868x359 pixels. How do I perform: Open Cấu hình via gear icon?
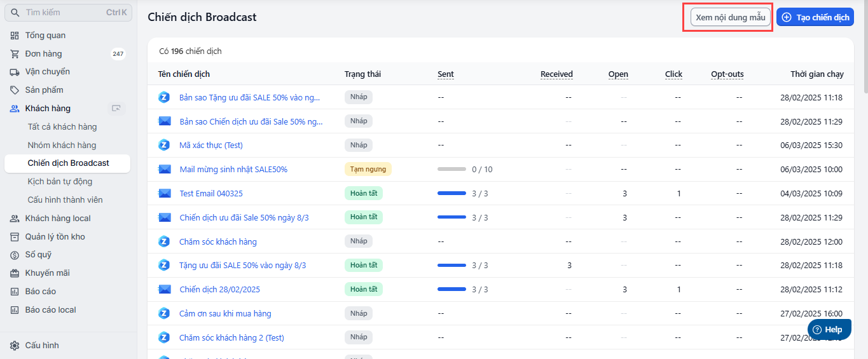point(15,346)
